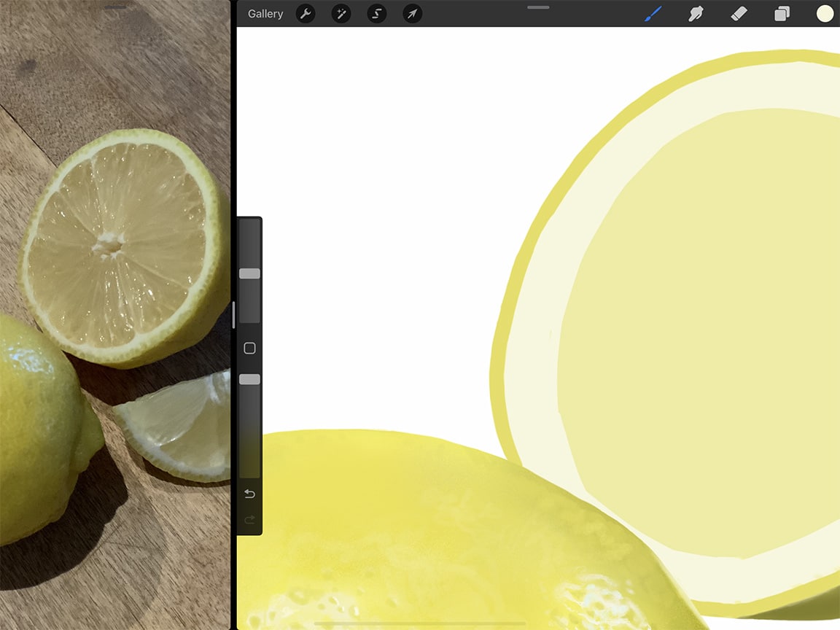Select the Transform arrow tool

coord(412,13)
